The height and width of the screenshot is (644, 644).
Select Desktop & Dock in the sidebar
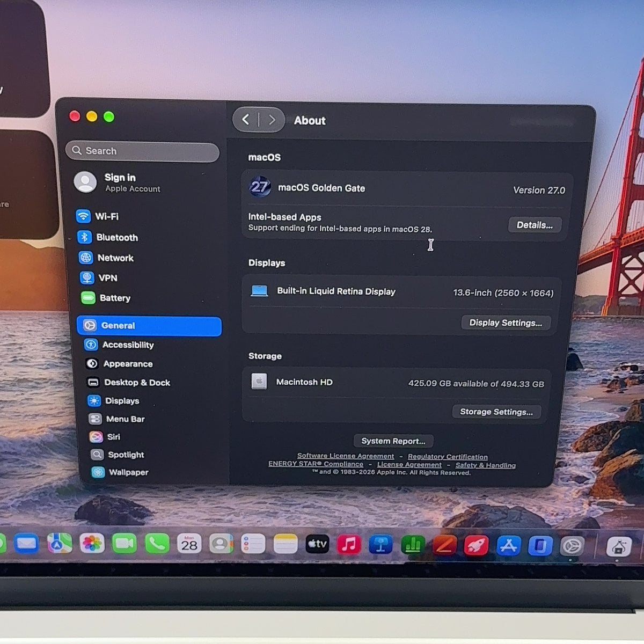[128, 382]
